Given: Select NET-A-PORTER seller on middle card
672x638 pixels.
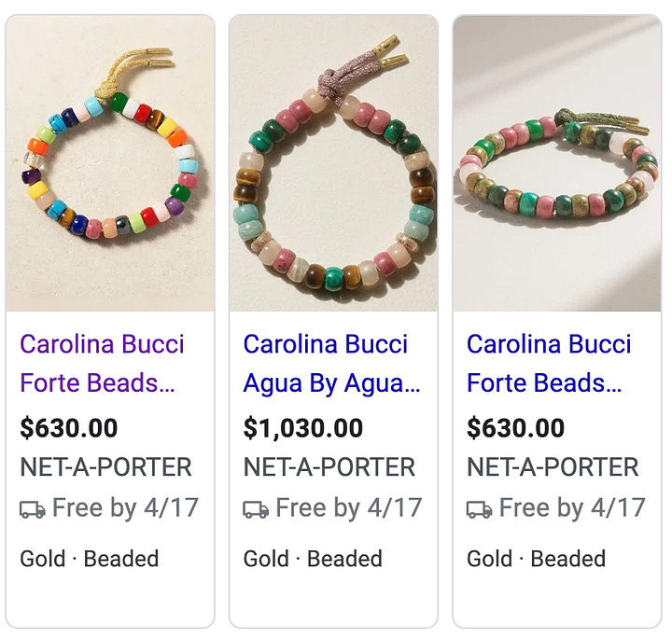Looking at the screenshot, I should pos(329,466).
